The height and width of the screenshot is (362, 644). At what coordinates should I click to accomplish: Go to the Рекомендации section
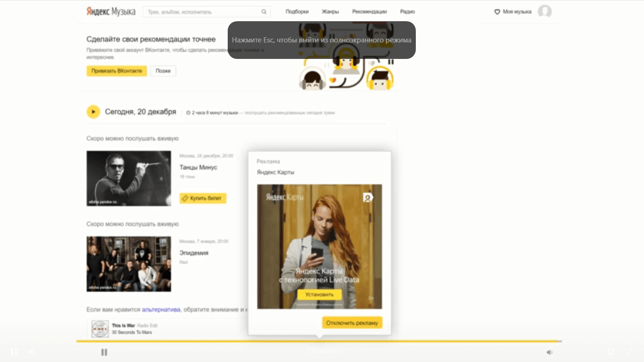point(370,12)
